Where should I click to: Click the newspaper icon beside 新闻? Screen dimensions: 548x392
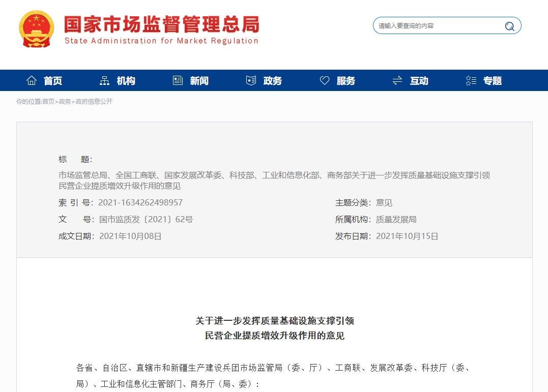pyautogui.click(x=177, y=80)
